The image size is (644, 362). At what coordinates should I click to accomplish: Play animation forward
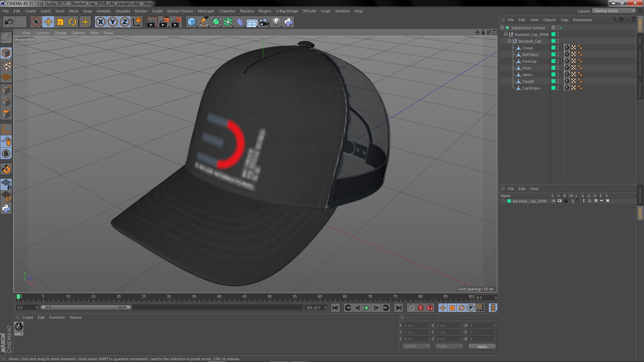(x=367, y=308)
